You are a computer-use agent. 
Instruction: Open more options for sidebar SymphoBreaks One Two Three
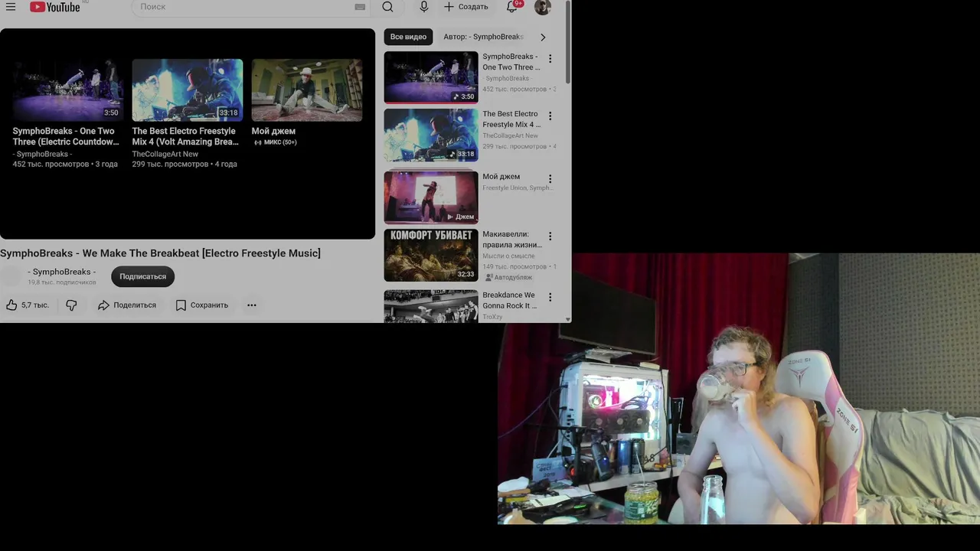coord(550,58)
